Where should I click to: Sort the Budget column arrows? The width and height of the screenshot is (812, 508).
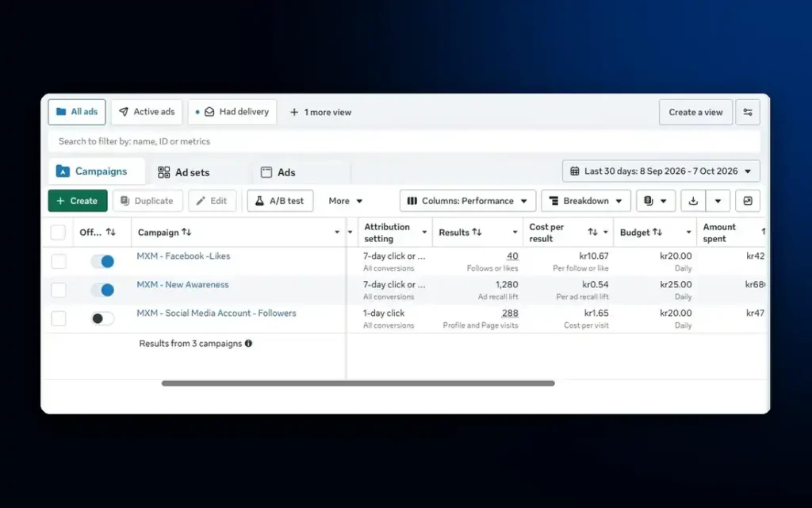657,233
